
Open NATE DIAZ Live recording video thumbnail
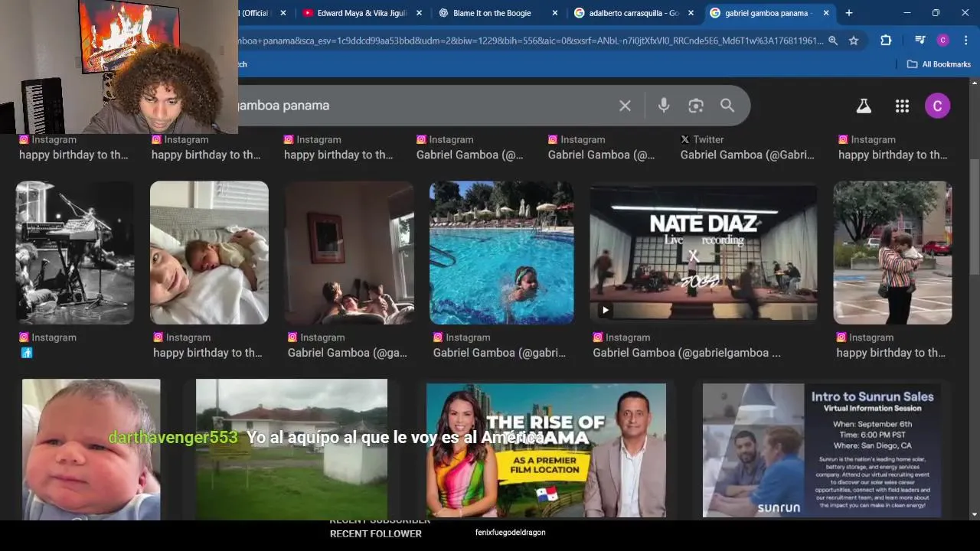[x=703, y=253]
